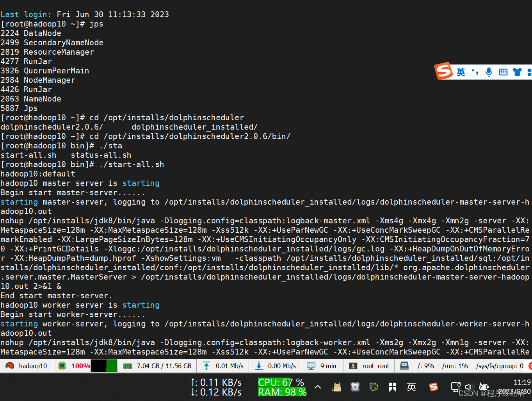The image size is (532, 401).
Task: Click the 'Begin start worker-server......' line
Action: tap(73, 314)
